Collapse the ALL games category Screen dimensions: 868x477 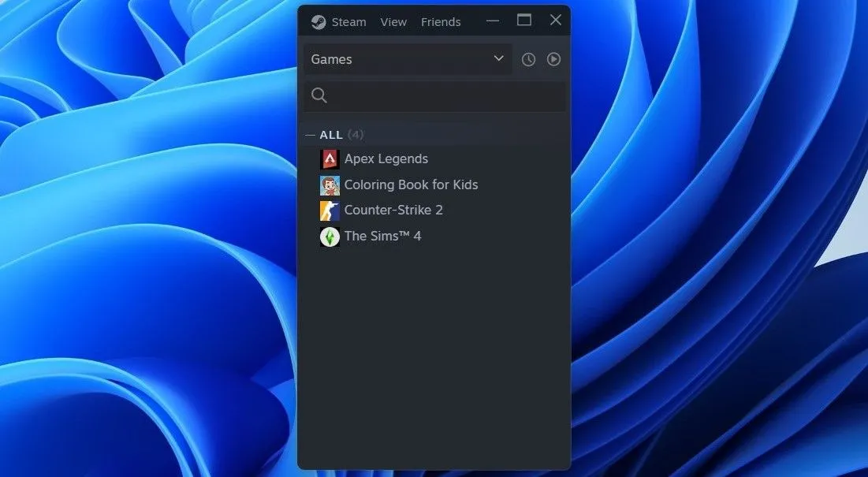(310, 135)
